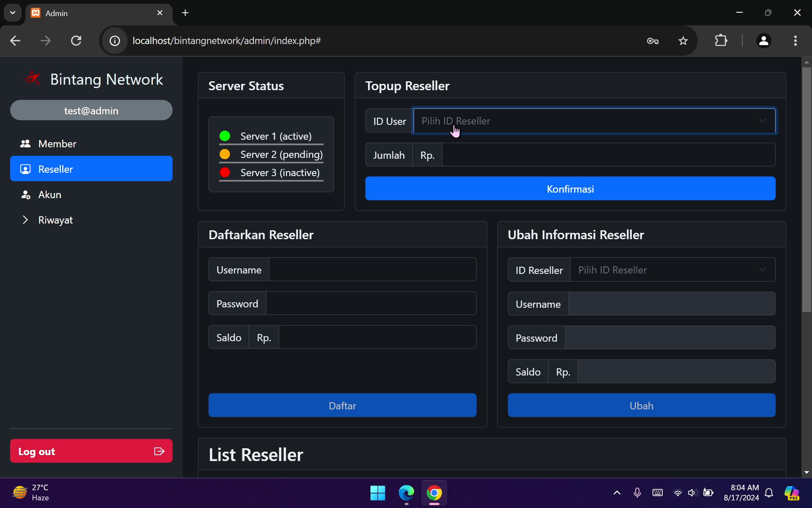Launch Copilot from taskbar

(x=792, y=493)
